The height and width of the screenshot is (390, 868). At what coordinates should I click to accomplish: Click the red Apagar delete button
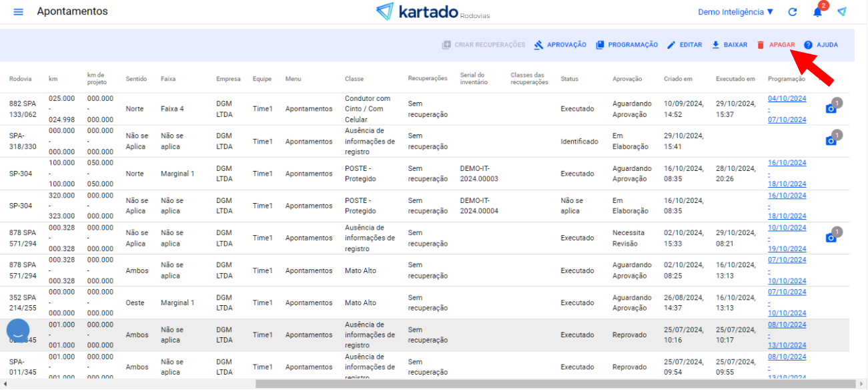tap(775, 45)
